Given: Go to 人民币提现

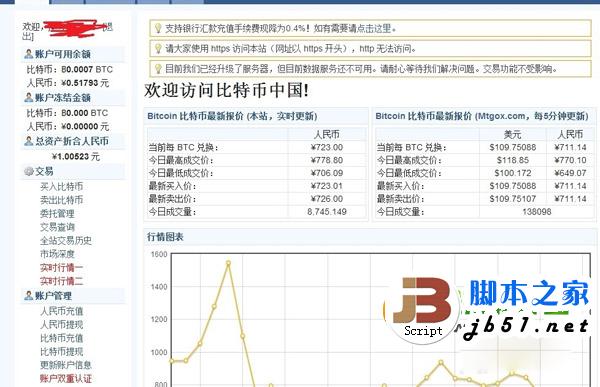Looking at the screenshot, I should [x=62, y=325].
